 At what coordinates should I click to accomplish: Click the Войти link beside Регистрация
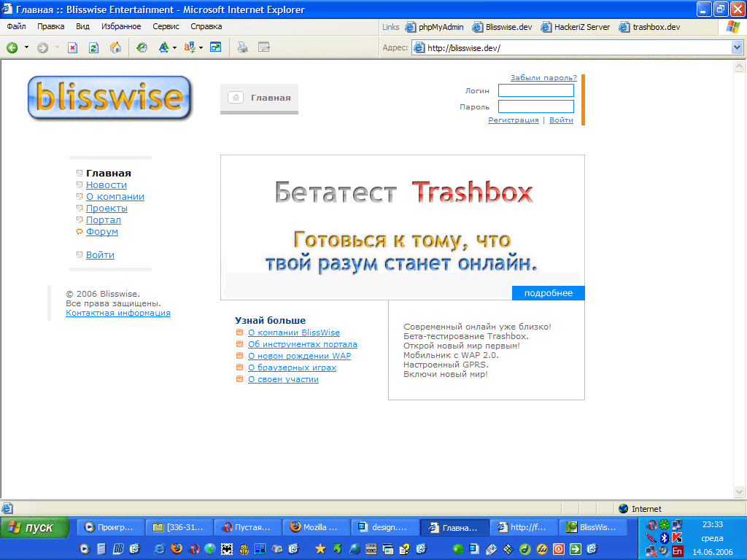pos(561,120)
